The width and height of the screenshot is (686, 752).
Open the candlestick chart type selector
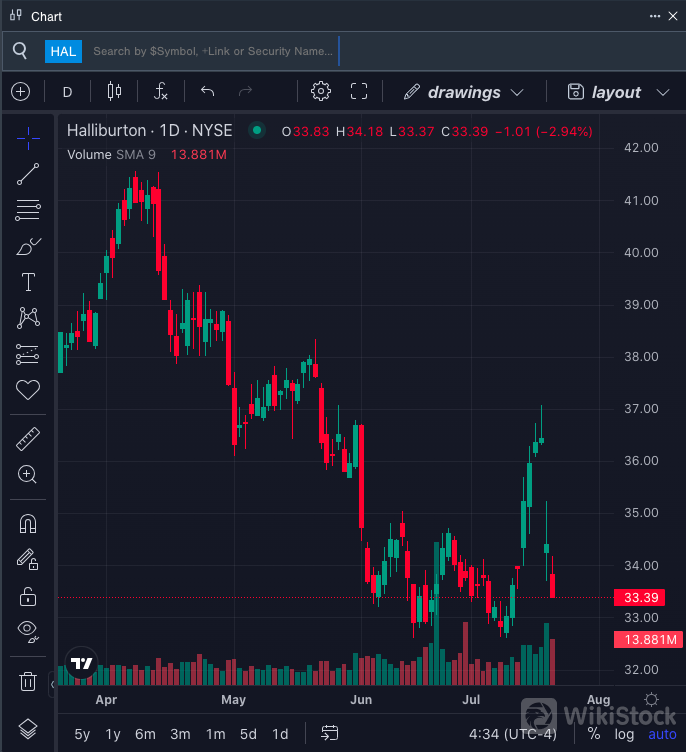coord(114,92)
